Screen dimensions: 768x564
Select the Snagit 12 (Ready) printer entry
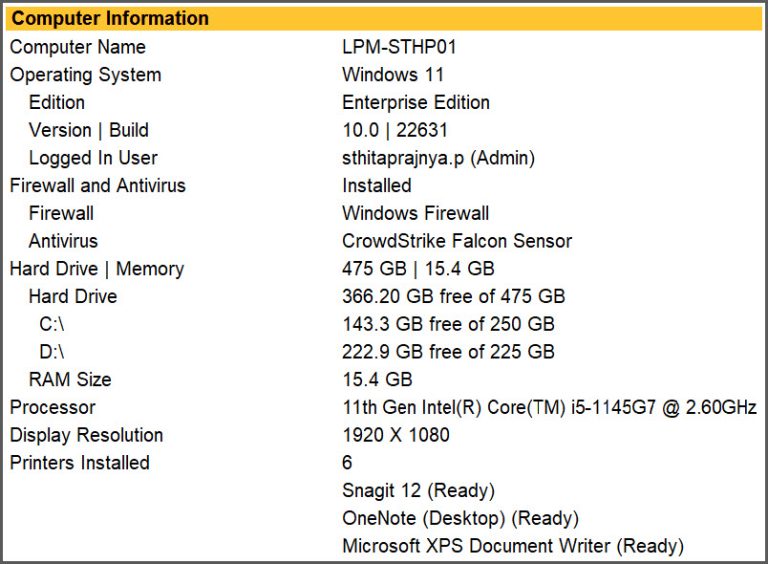coord(418,491)
